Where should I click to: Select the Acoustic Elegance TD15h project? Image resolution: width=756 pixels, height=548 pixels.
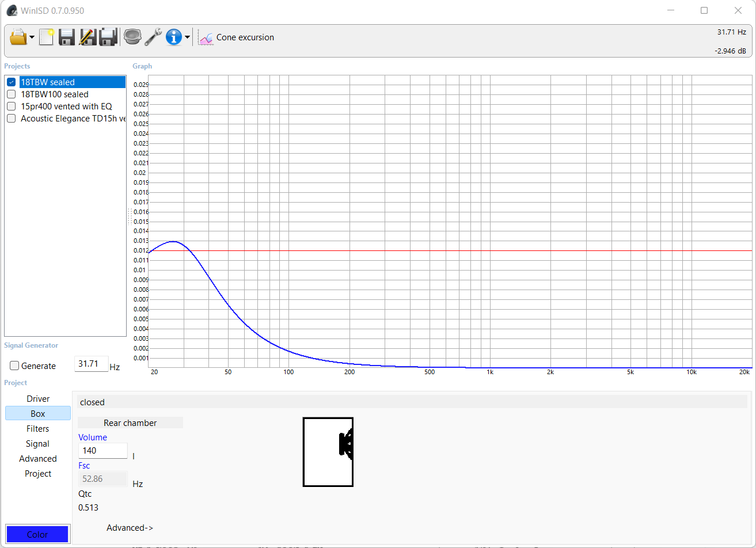tap(73, 119)
